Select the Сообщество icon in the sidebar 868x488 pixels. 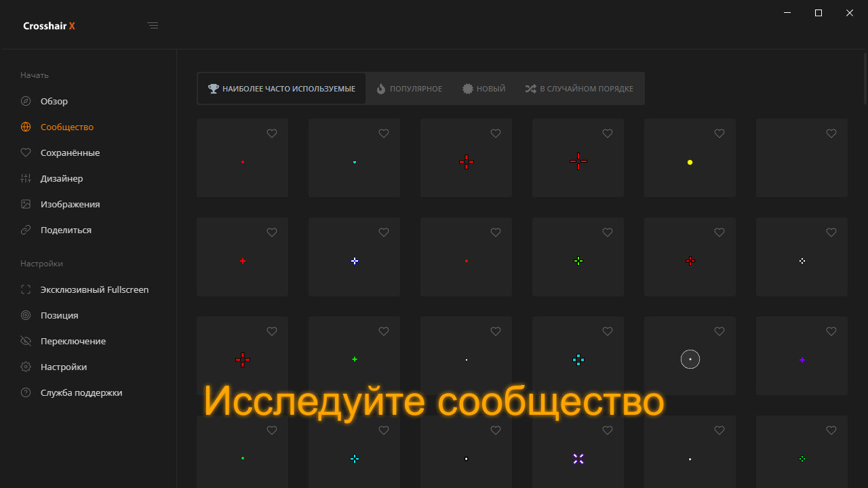point(25,127)
